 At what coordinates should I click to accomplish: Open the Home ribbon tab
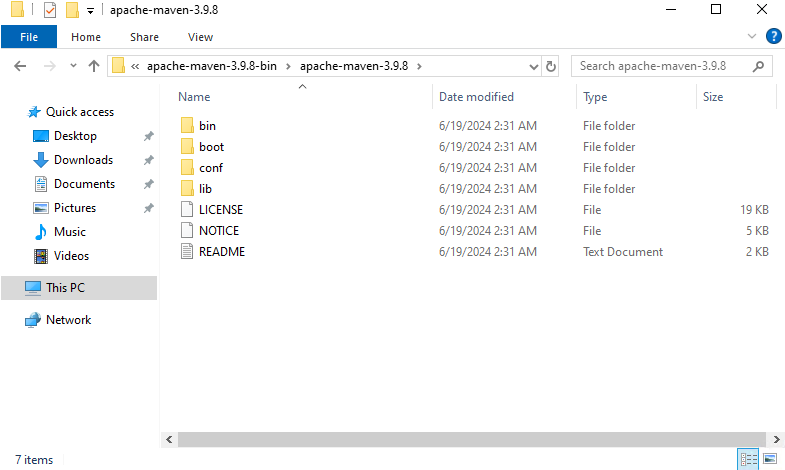[x=86, y=37]
